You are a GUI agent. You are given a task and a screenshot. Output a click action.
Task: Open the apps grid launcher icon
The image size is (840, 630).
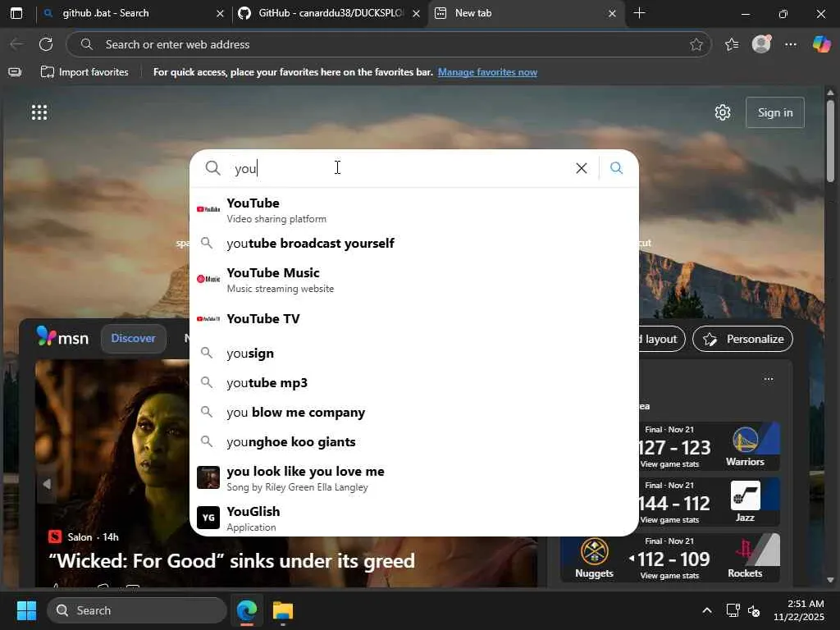pyautogui.click(x=39, y=112)
